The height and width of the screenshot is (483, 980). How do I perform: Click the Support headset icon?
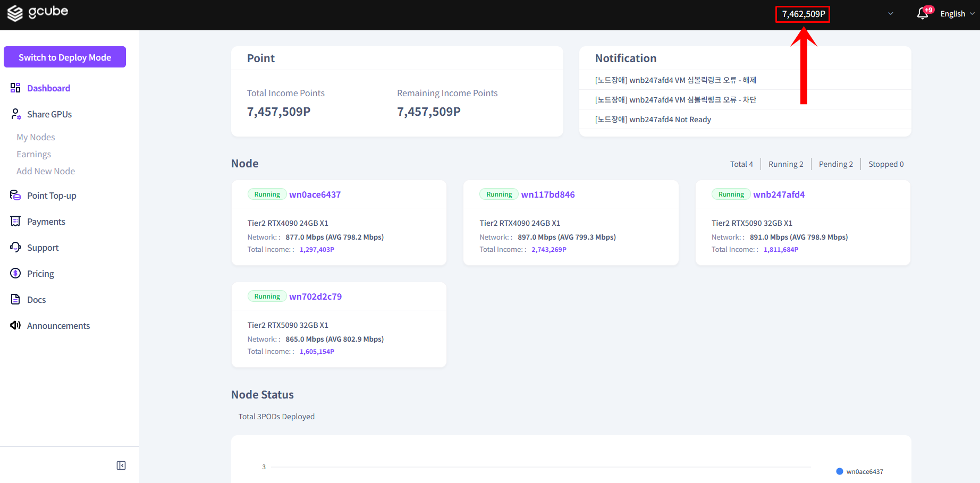pos(15,247)
